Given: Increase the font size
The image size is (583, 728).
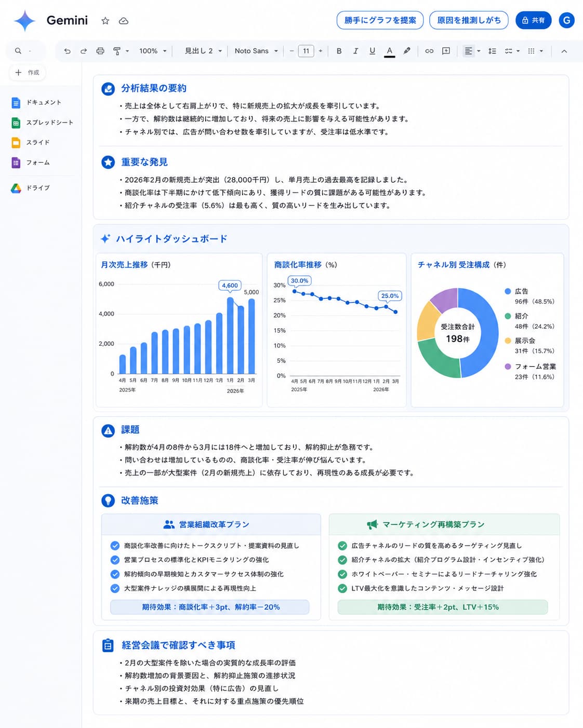Looking at the screenshot, I should coord(321,51).
